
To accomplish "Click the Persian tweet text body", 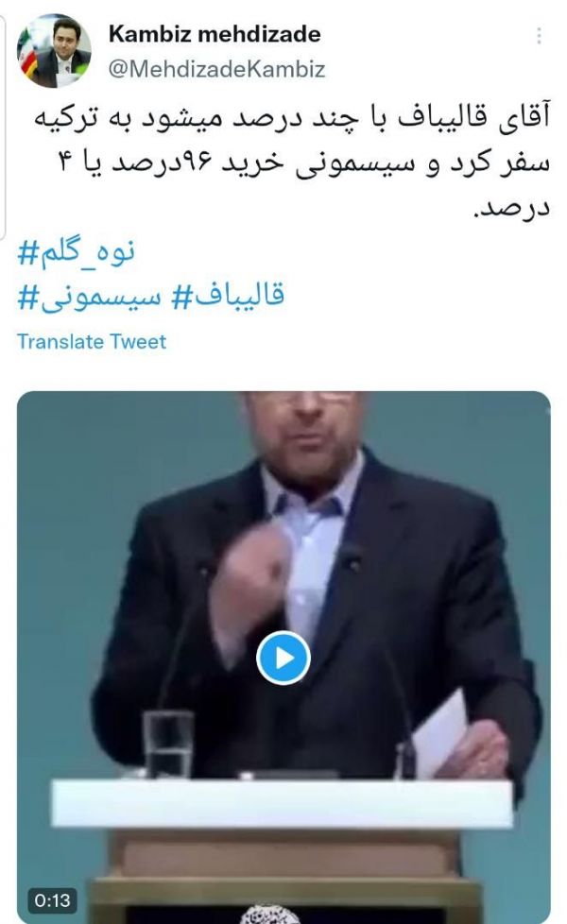I will tap(292, 163).
